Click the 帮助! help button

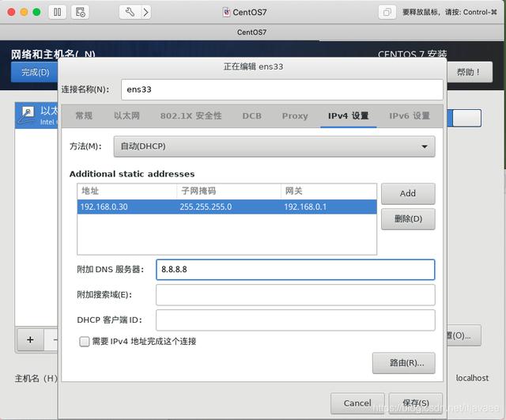470,72
